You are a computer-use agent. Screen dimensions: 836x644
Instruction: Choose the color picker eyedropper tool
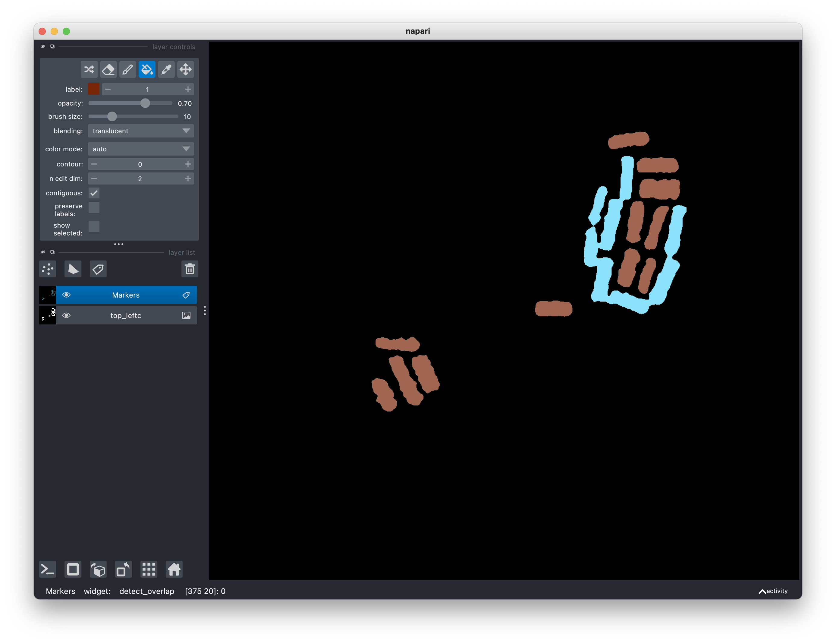click(166, 69)
